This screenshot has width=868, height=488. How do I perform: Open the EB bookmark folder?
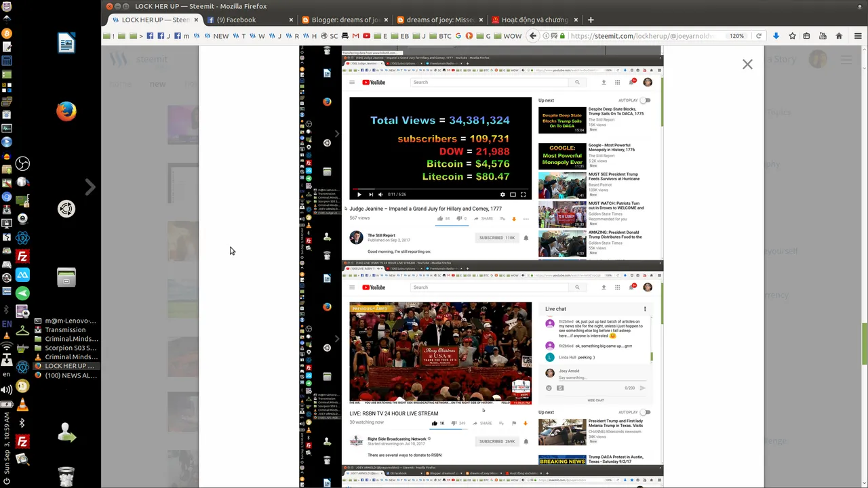click(400, 36)
